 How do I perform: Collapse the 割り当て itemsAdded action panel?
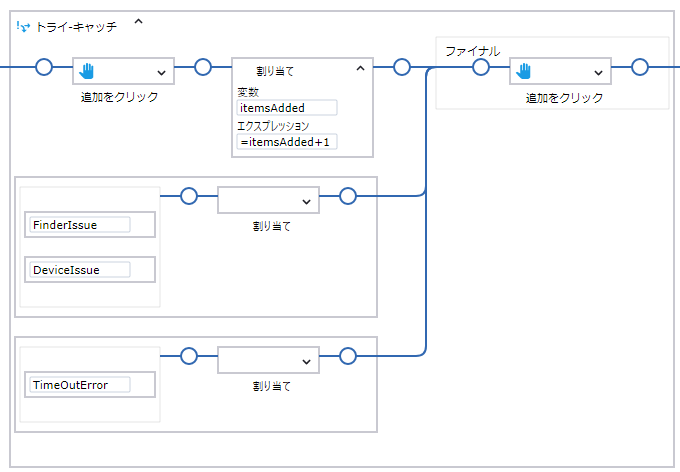pos(360,68)
